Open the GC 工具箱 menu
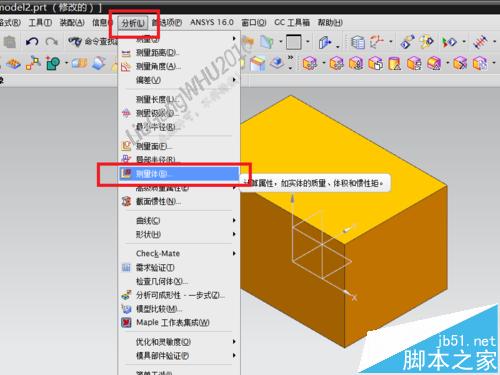The image size is (500, 375). [292, 22]
